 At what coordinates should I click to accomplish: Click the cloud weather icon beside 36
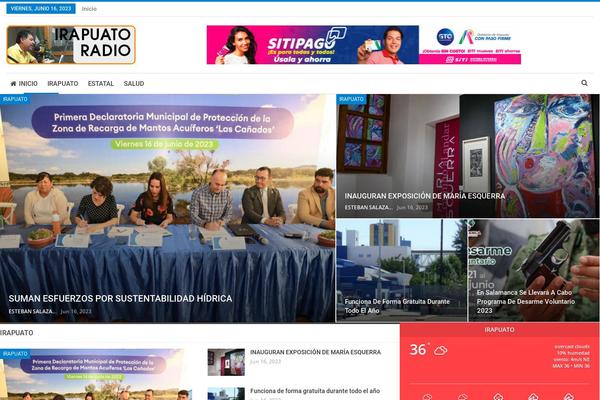[440, 350]
